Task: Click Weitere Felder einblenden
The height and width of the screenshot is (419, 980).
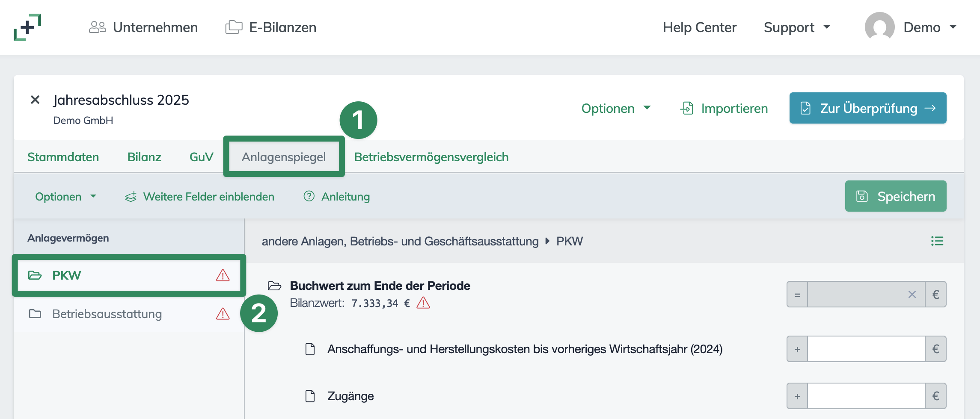Action: pyautogui.click(x=199, y=197)
